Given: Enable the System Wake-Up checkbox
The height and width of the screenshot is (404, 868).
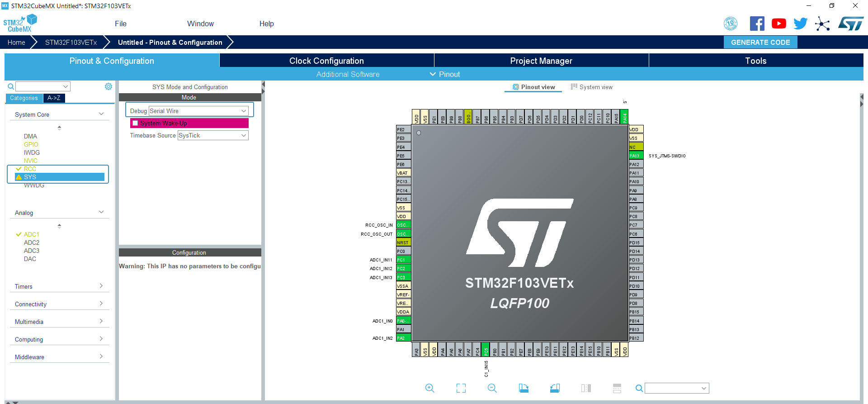Looking at the screenshot, I should 135,123.
